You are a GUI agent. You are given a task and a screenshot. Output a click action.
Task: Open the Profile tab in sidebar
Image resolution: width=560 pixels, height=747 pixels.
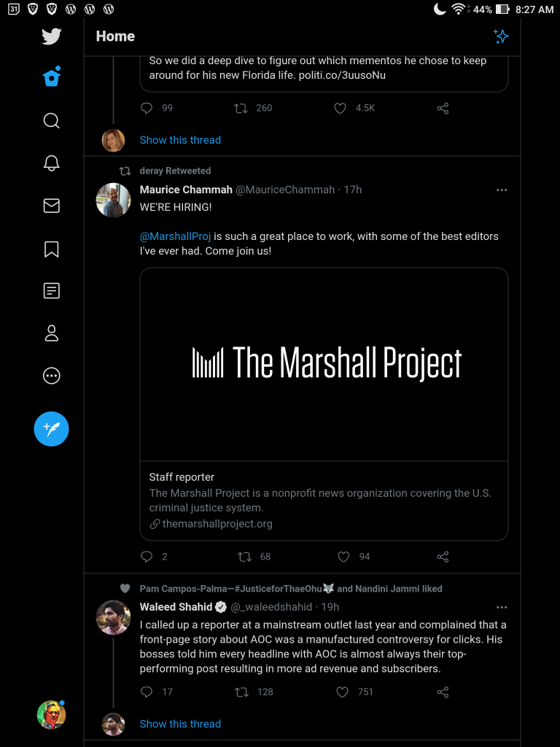click(51, 333)
